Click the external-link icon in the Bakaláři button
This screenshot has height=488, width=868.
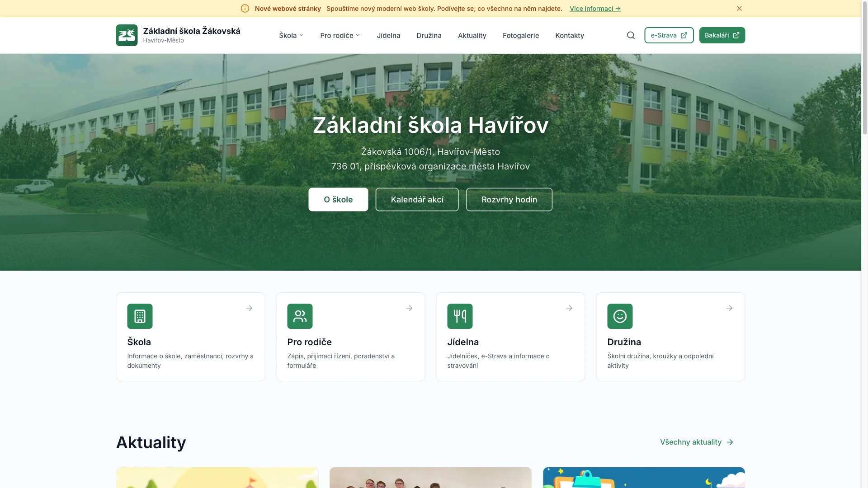pyautogui.click(x=736, y=35)
